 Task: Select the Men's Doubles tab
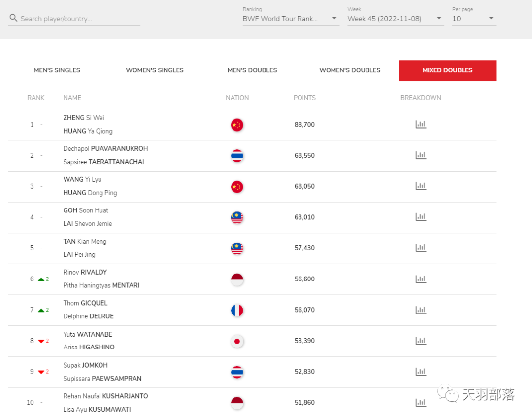(x=252, y=70)
